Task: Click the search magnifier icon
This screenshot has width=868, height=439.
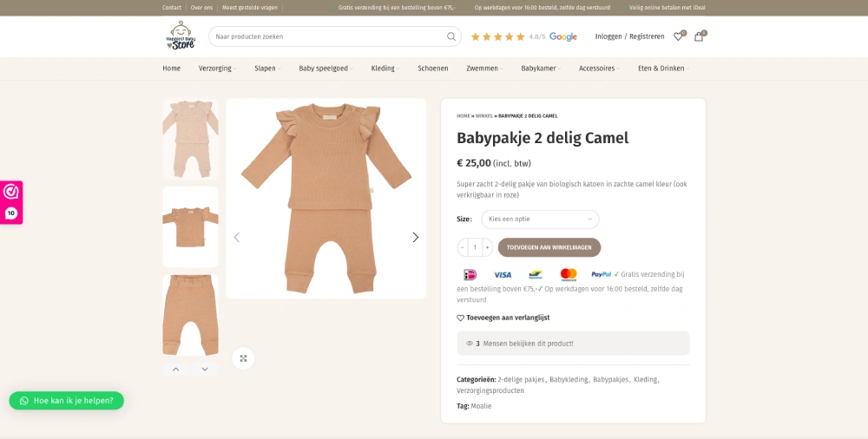Action: [451, 36]
